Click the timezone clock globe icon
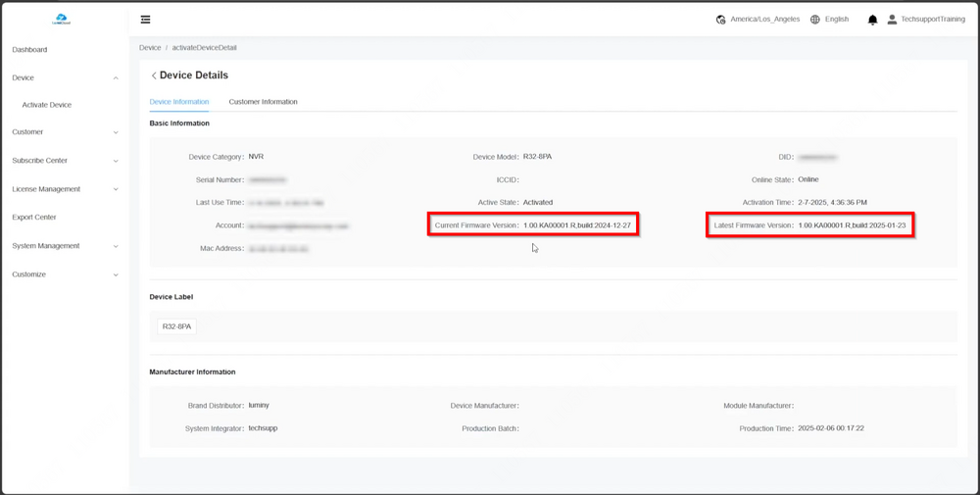The height and width of the screenshot is (495, 980). pos(721,20)
